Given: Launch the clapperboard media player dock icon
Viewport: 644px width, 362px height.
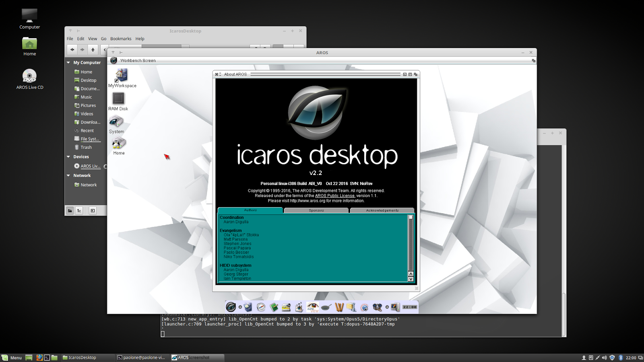Looking at the screenshot, I should point(299,307).
